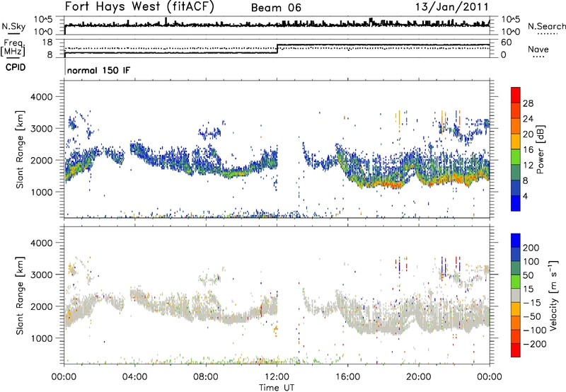Image resolution: width=566 pixels, height=392 pixels.
Task: Click the '-100' Velocity colorbar value
Action: coord(535,330)
